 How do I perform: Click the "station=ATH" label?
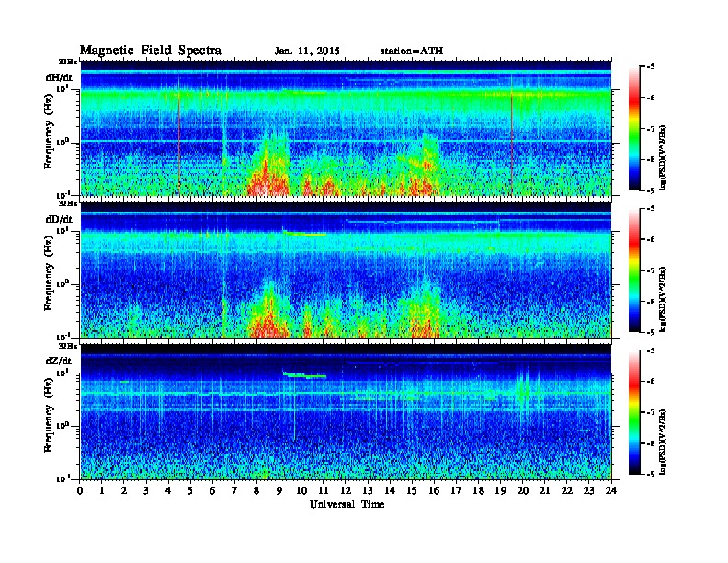click(x=412, y=51)
